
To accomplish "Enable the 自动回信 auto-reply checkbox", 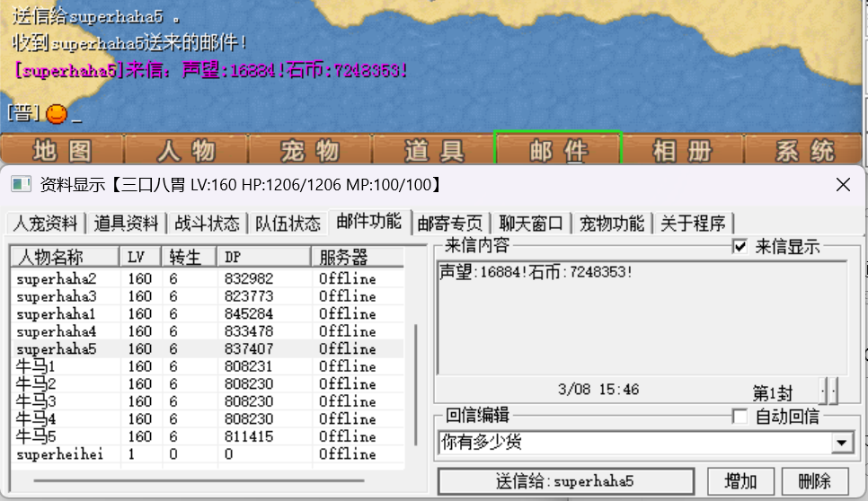I will (740, 416).
